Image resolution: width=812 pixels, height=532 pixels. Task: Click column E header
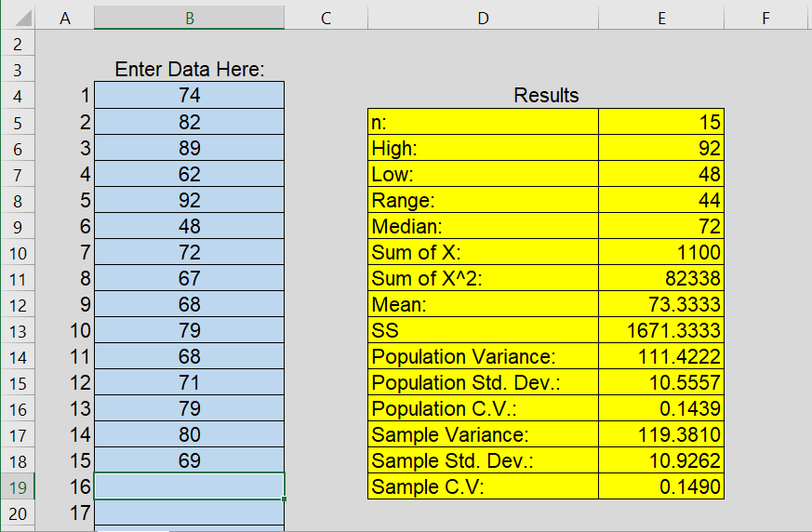[660, 17]
